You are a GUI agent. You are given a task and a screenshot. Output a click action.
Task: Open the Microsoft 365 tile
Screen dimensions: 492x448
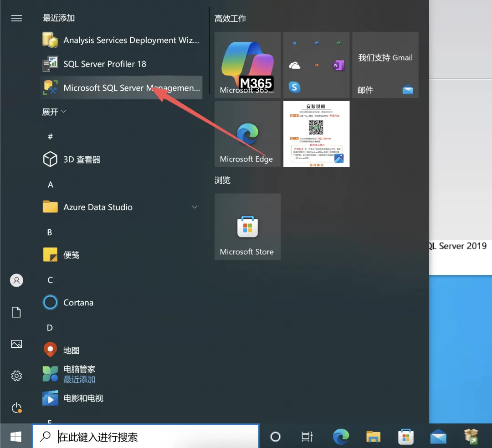[247, 65]
